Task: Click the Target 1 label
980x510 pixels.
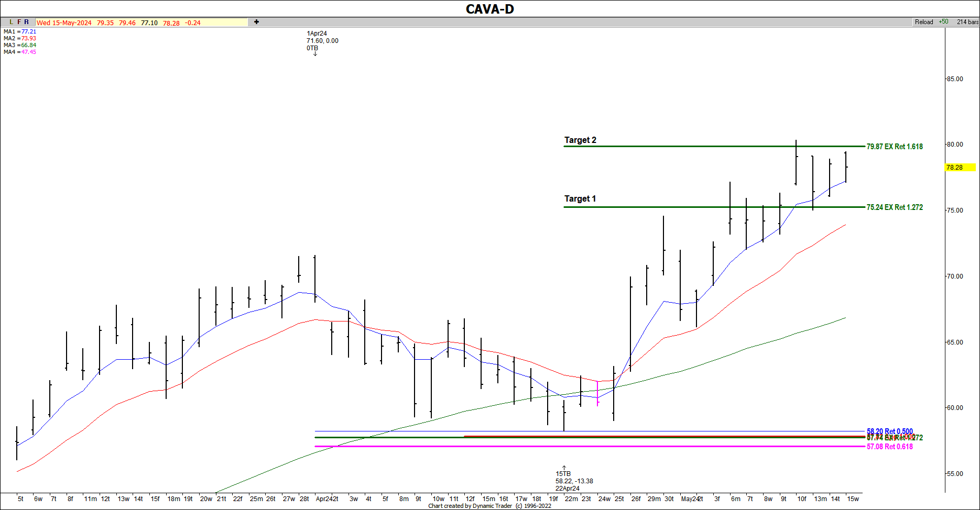Action: pyautogui.click(x=580, y=199)
